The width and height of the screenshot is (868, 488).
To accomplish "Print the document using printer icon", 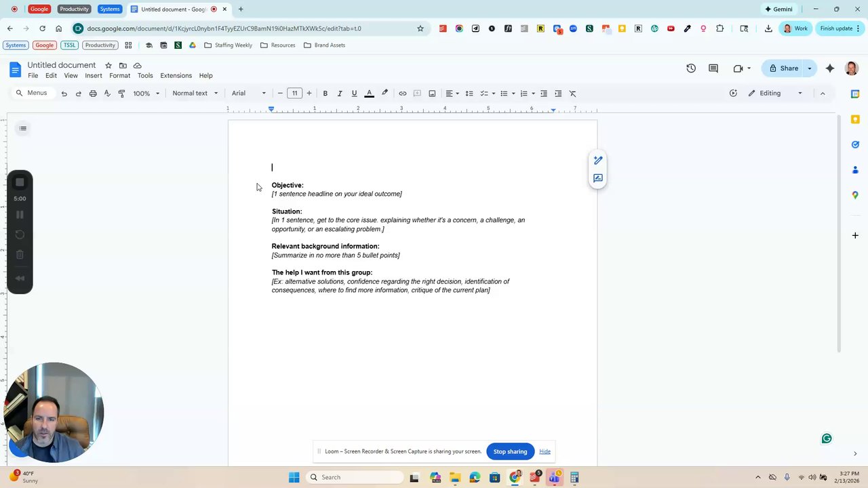I will (x=93, y=94).
